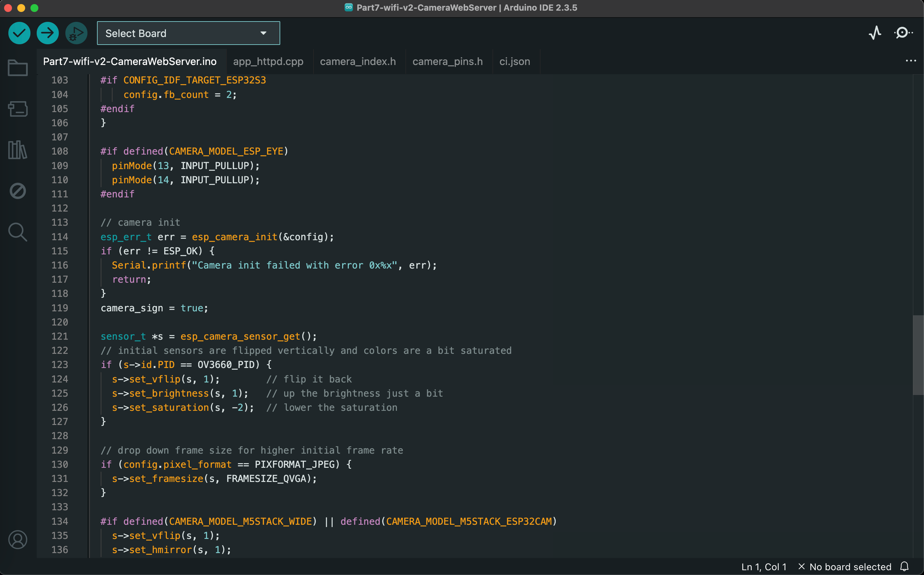
Task: Click the account profile icon
Action: [18, 540]
